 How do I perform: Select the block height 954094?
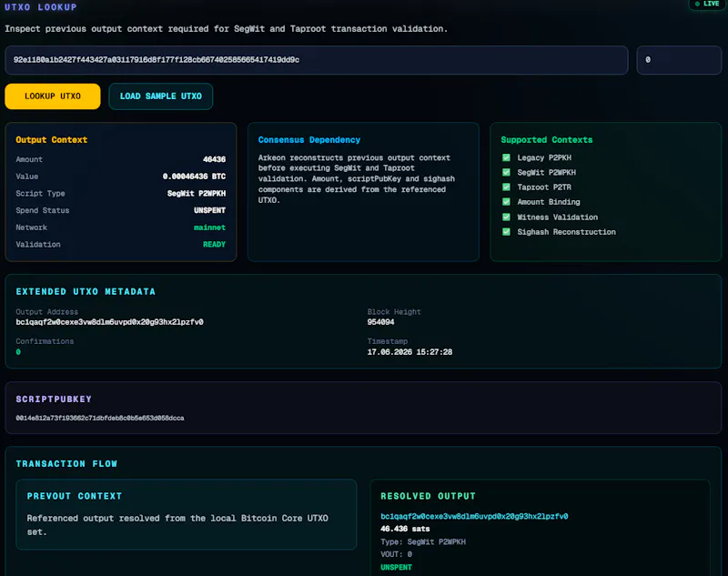[380, 321]
